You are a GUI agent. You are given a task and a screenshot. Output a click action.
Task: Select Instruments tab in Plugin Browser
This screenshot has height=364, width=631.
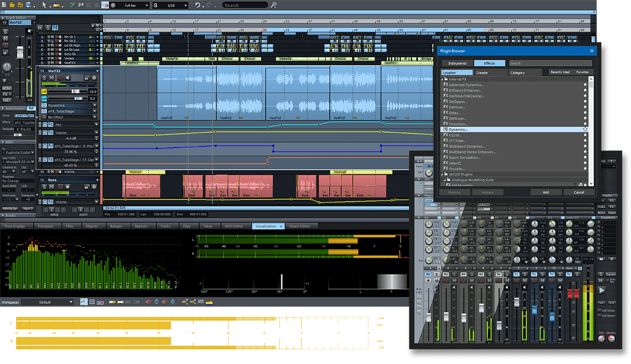click(458, 63)
